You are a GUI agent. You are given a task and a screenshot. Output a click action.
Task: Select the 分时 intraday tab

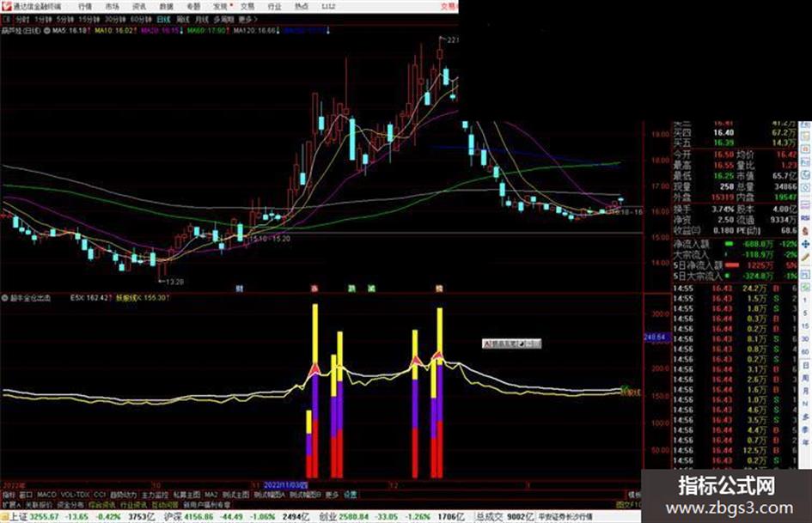[x=22, y=19]
